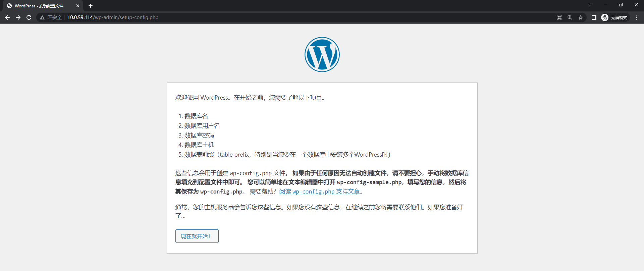Click the 现在就开始! button
The height and width of the screenshot is (271, 644).
tap(197, 236)
